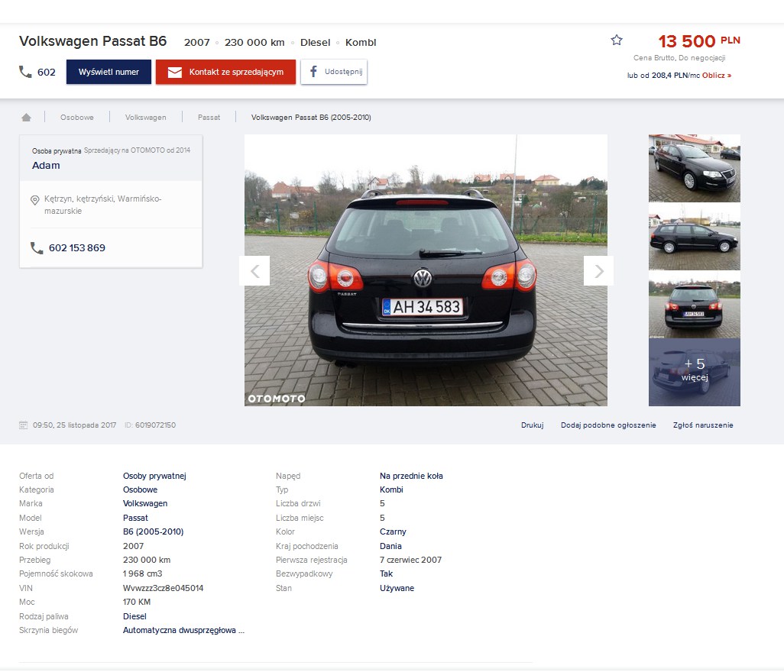Show previous photo with left arrow
This screenshot has height=672, width=784.
(254, 271)
